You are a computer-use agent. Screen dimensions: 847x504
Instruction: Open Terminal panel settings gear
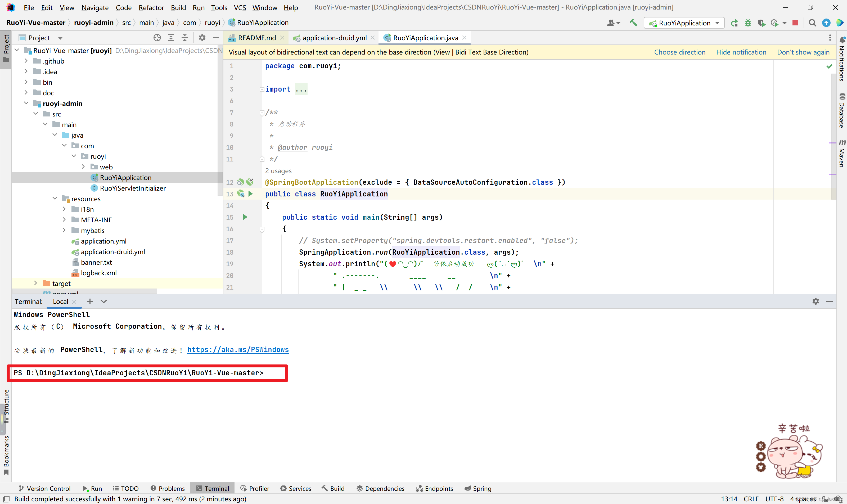816,301
